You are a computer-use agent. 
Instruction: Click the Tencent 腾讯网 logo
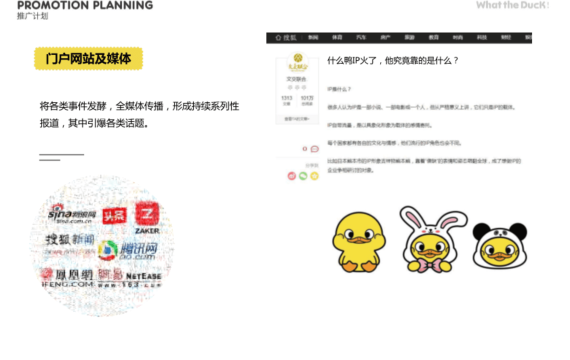point(128,250)
